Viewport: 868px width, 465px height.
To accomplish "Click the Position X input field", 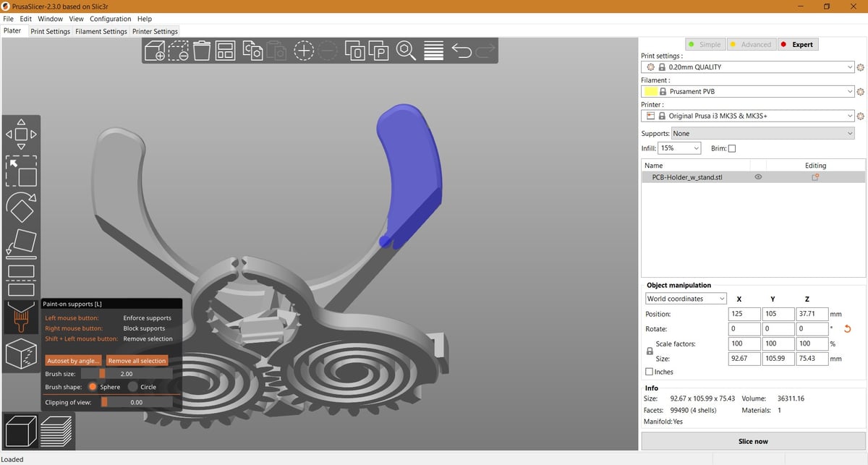I will pos(745,315).
